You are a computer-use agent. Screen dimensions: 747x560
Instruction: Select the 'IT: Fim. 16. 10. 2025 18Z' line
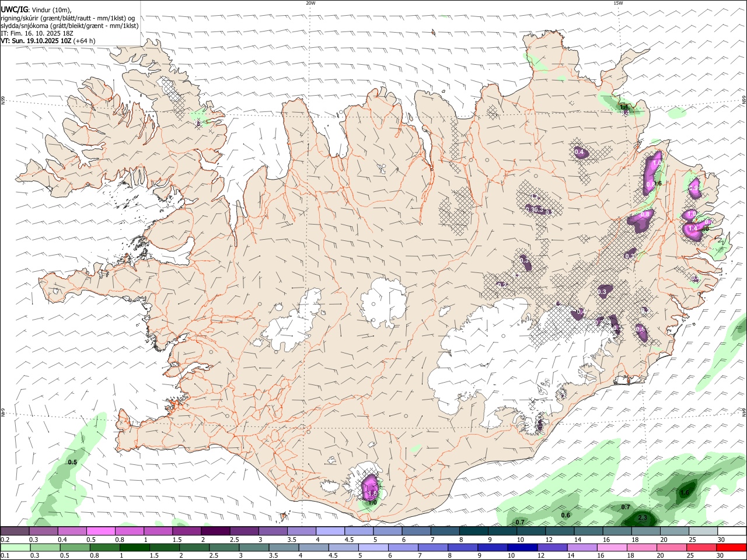tap(37, 33)
